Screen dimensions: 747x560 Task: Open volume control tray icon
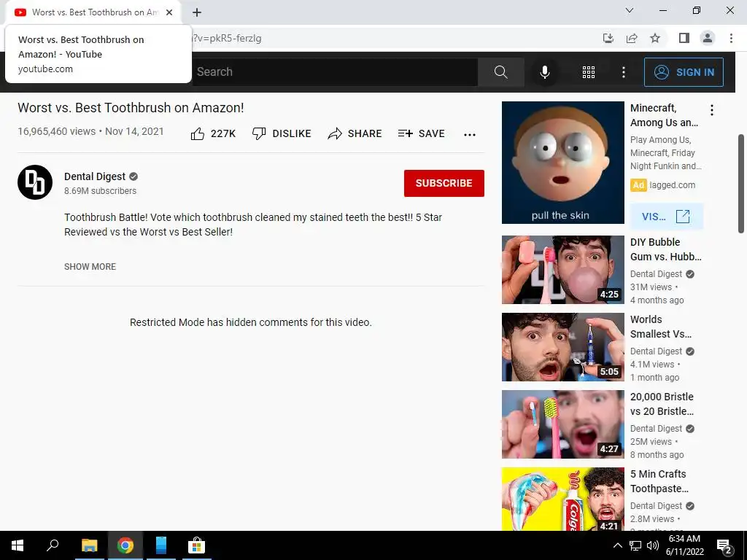(653, 545)
